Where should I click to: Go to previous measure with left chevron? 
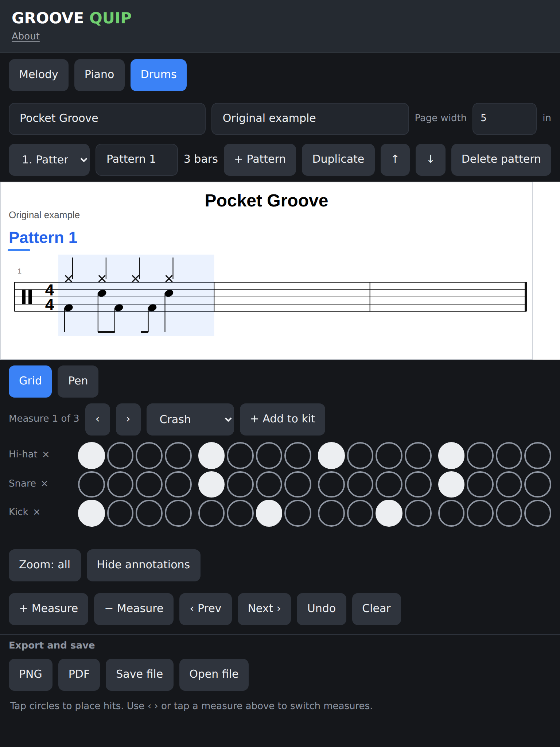[98, 419]
